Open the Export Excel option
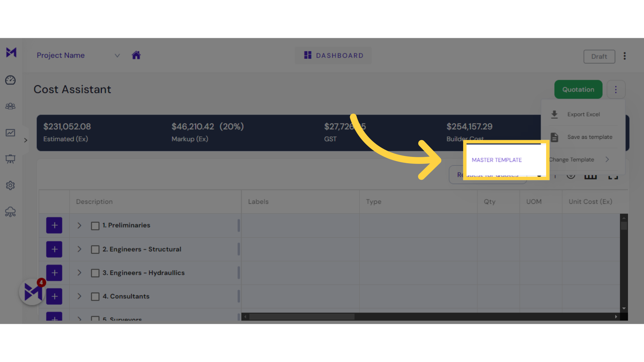The height and width of the screenshot is (362, 644). (583, 114)
